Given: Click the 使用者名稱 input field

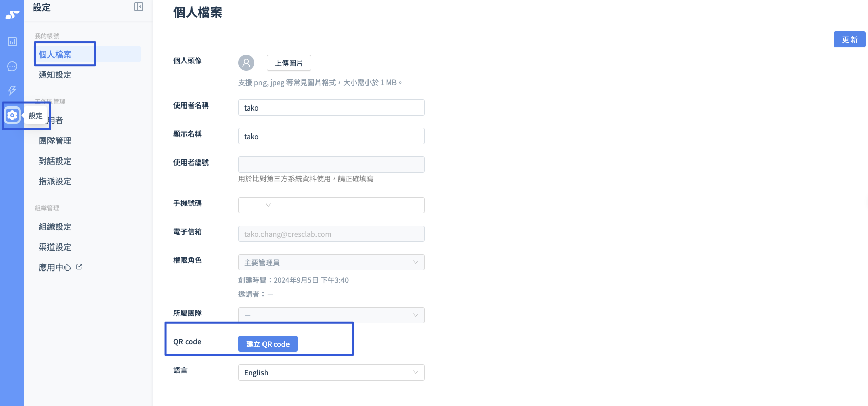Looking at the screenshot, I should [331, 107].
